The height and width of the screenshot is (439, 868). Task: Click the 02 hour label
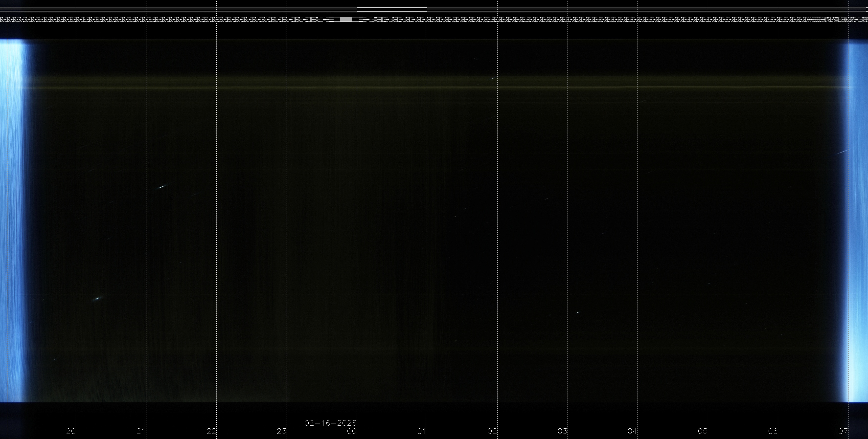point(492,431)
